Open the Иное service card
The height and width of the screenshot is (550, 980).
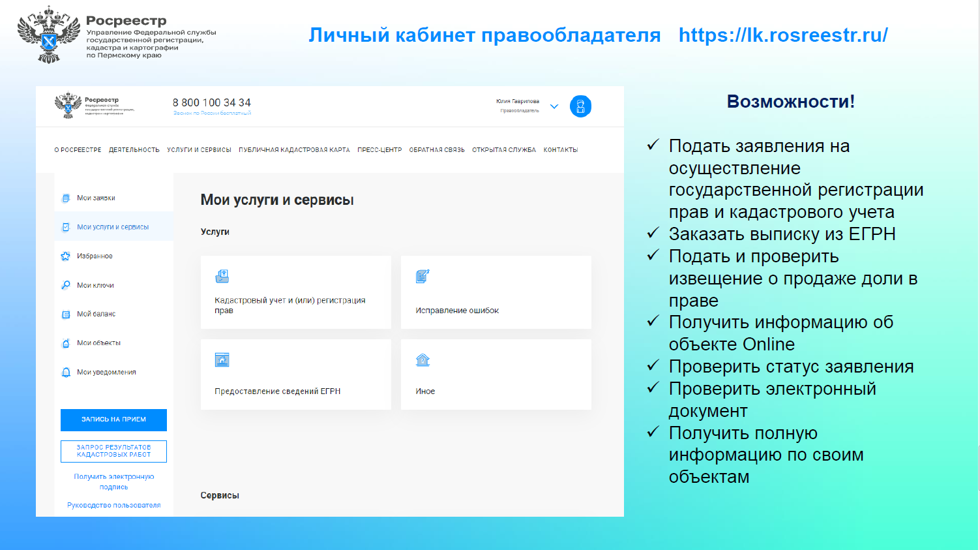496,374
